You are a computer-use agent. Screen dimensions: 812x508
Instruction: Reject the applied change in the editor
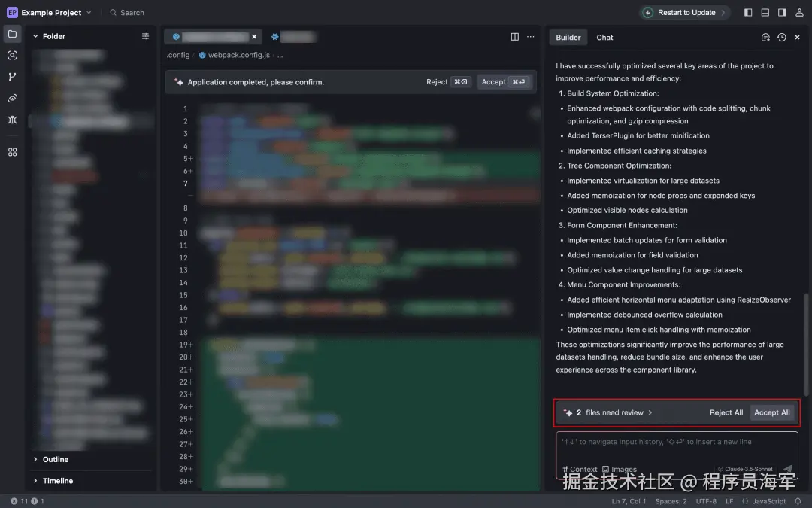click(x=448, y=82)
